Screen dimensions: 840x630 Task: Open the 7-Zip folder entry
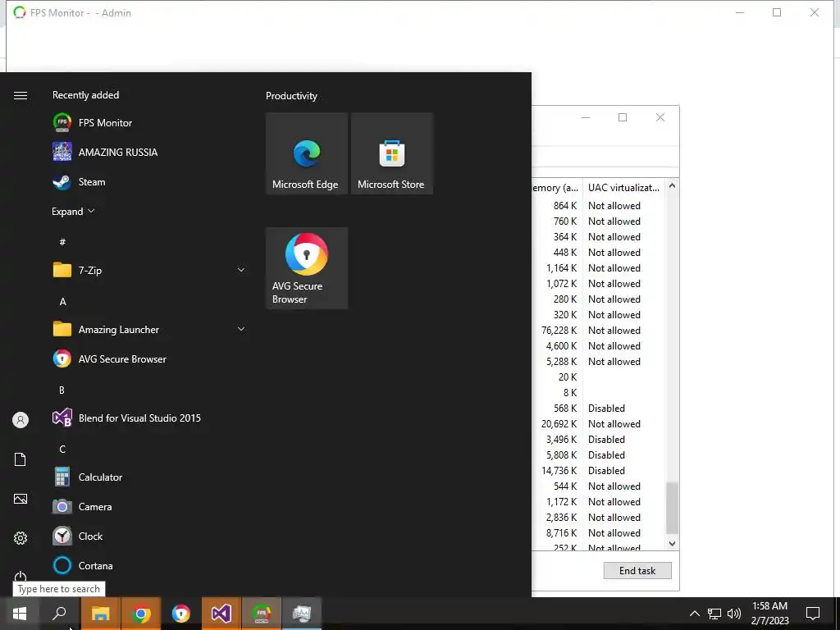[149, 271]
